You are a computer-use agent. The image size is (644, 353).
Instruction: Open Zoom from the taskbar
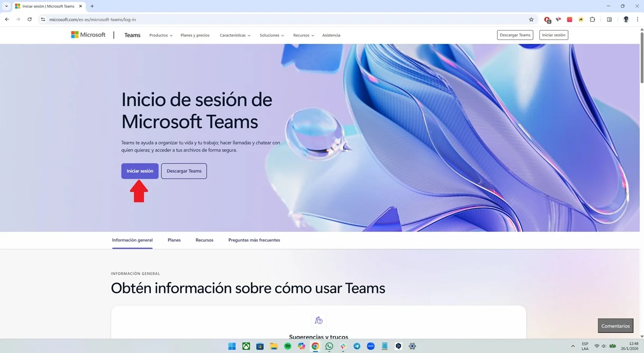coord(371,346)
